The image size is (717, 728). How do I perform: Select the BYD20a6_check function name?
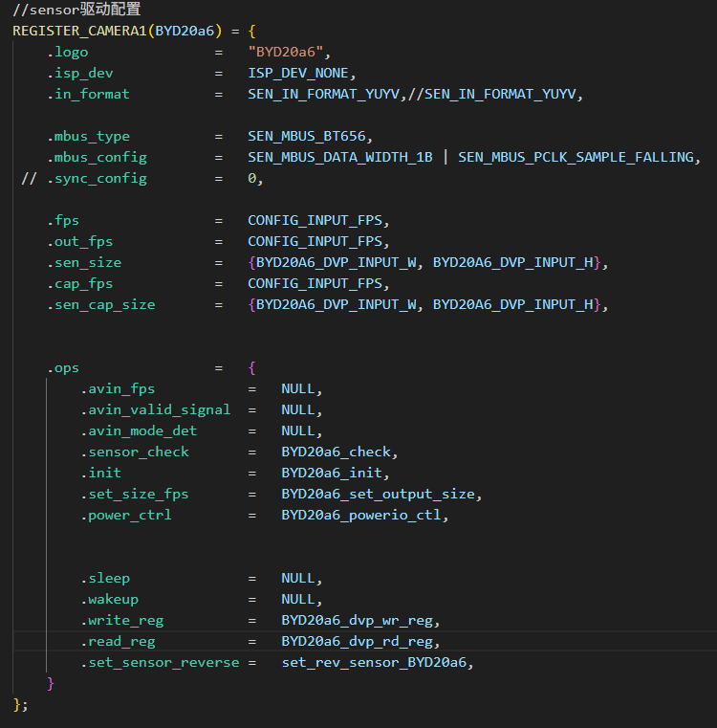point(336,452)
